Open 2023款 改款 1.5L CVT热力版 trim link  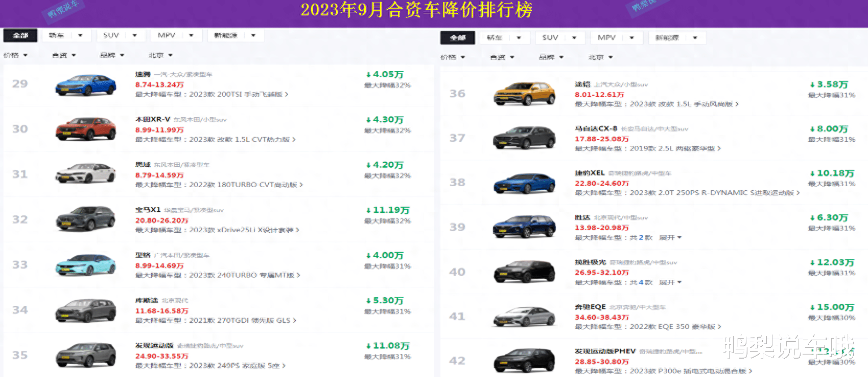(242, 140)
